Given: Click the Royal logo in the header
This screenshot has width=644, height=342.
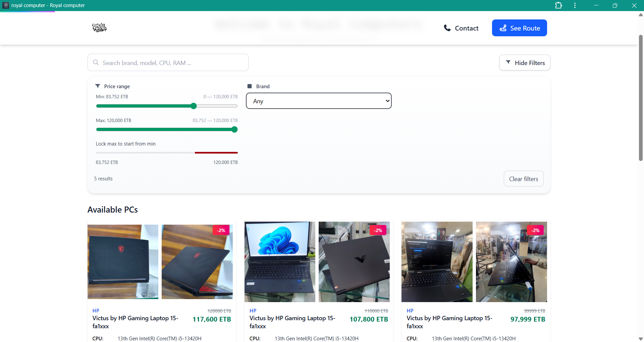Looking at the screenshot, I should click(99, 27).
